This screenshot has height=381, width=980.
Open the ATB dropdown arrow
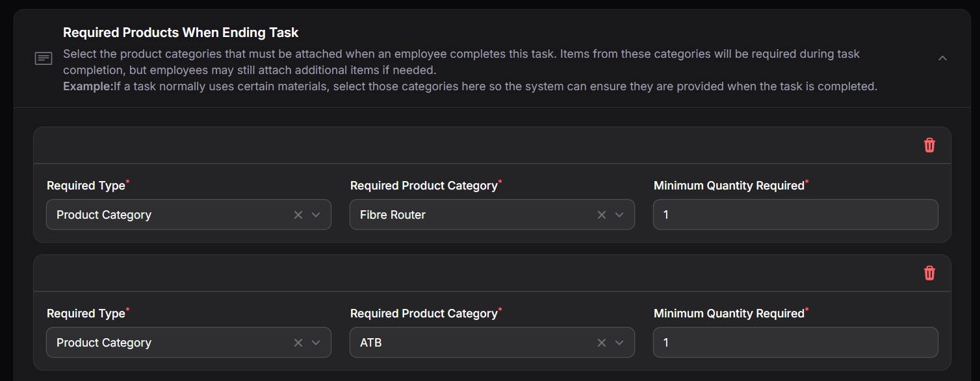pyautogui.click(x=619, y=343)
